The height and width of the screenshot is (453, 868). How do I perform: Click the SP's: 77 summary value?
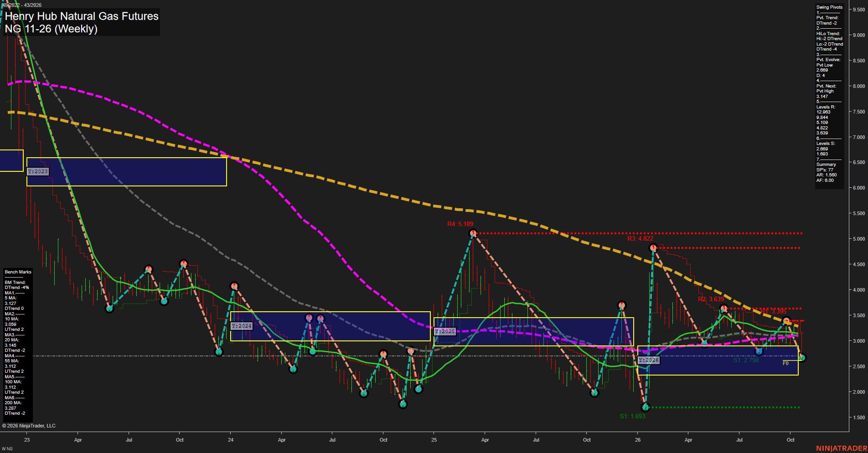click(x=825, y=170)
